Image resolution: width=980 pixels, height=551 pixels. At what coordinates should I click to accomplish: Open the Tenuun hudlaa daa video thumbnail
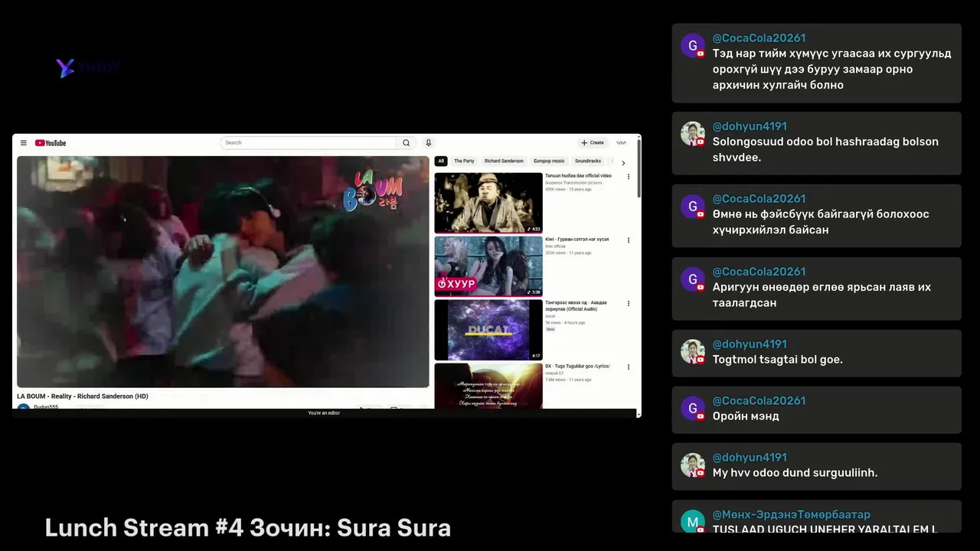point(488,203)
